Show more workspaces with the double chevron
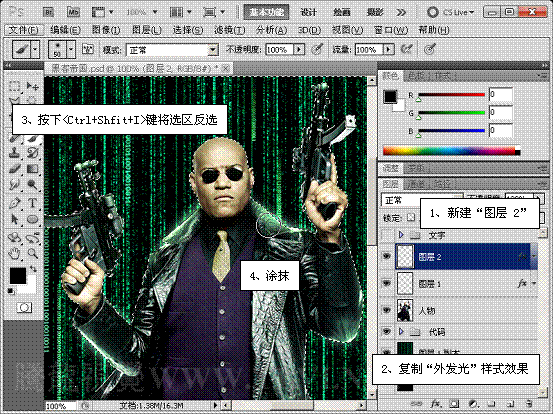 coord(401,13)
